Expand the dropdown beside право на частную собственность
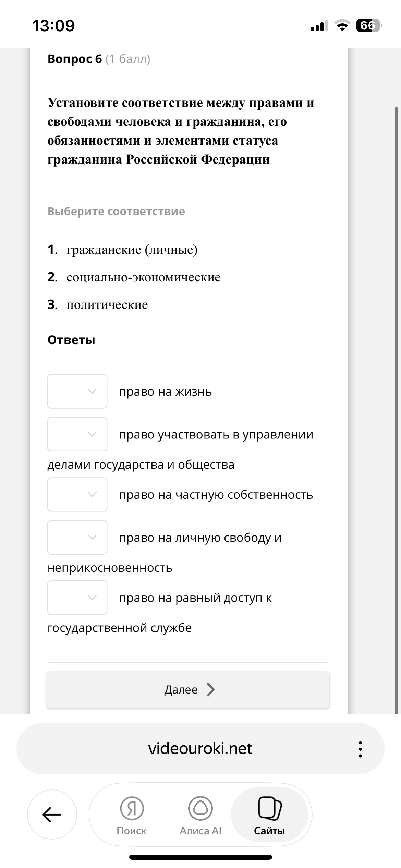 tap(77, 495)
